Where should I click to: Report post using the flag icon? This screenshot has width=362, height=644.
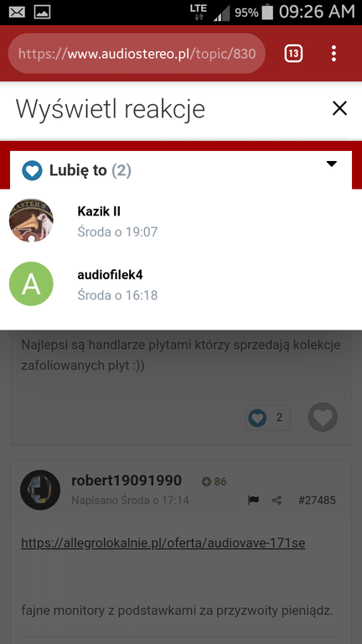tap(253, 501)
